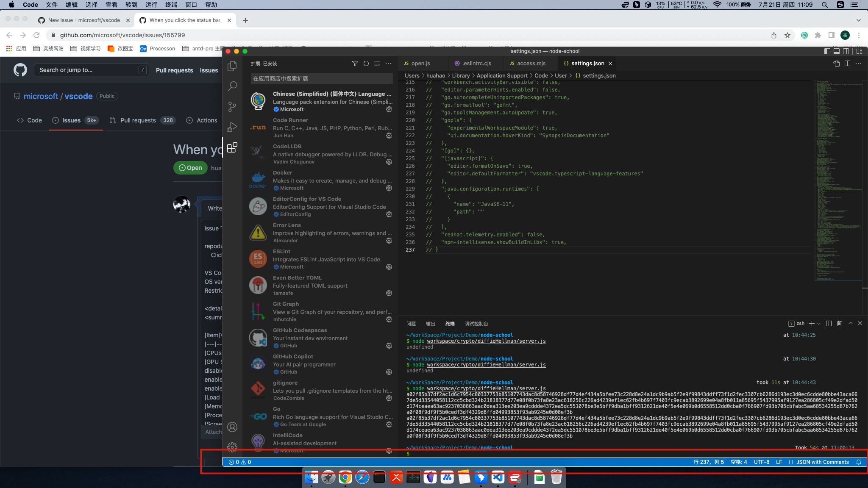Open the UTF-8 encoding selector
Image resolution: width=868 pixels, height=488 pixels.
(762, 462)
